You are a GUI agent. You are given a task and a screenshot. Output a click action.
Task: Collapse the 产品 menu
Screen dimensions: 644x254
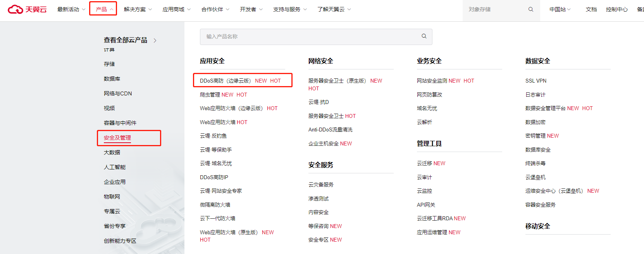(104, 9)
